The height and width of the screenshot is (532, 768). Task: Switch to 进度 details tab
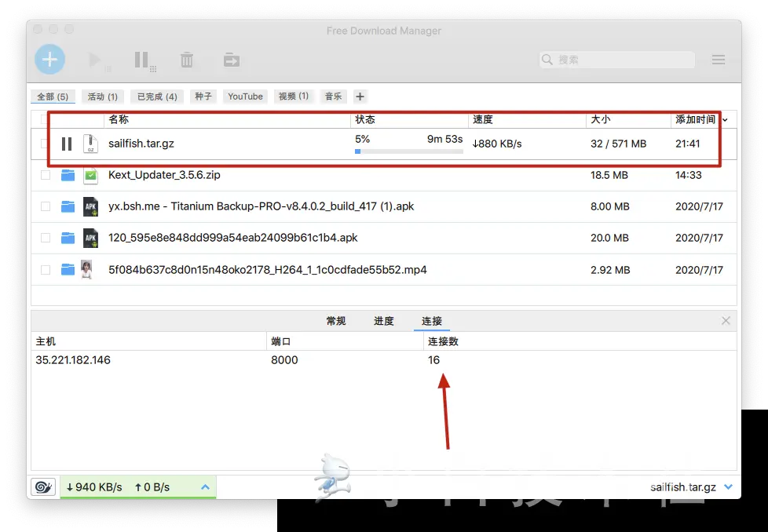pos(383,321)
